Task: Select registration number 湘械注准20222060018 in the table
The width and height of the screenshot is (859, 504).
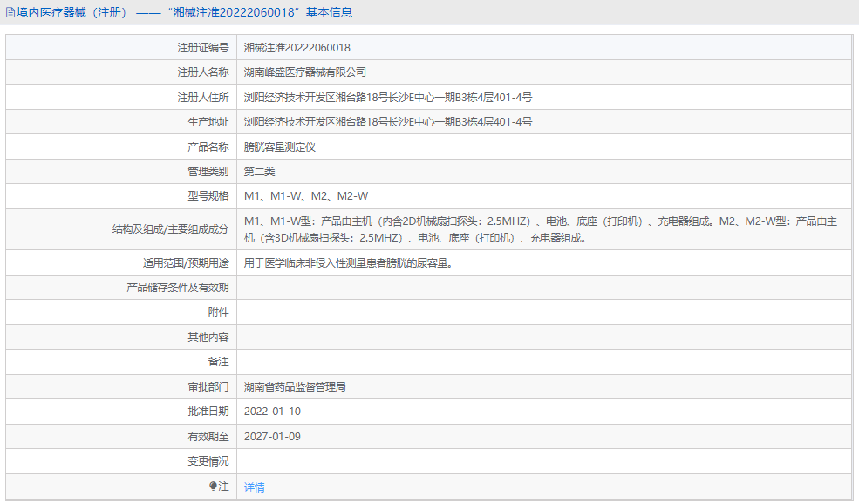Action: [x=297, y=48]
